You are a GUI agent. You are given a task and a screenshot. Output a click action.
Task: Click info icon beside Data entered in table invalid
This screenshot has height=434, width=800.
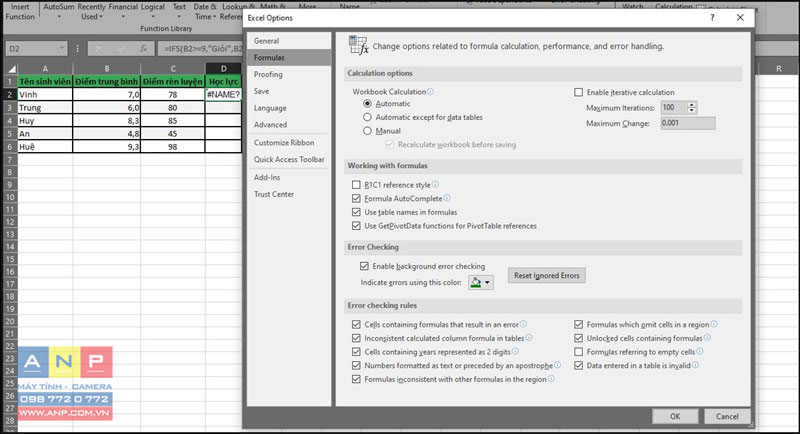695,365
